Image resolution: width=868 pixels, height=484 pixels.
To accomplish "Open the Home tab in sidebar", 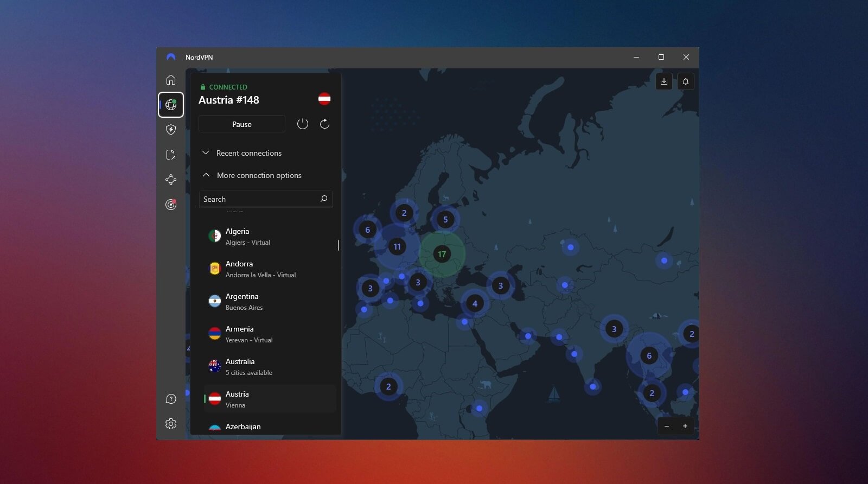I will click(171, 80).
